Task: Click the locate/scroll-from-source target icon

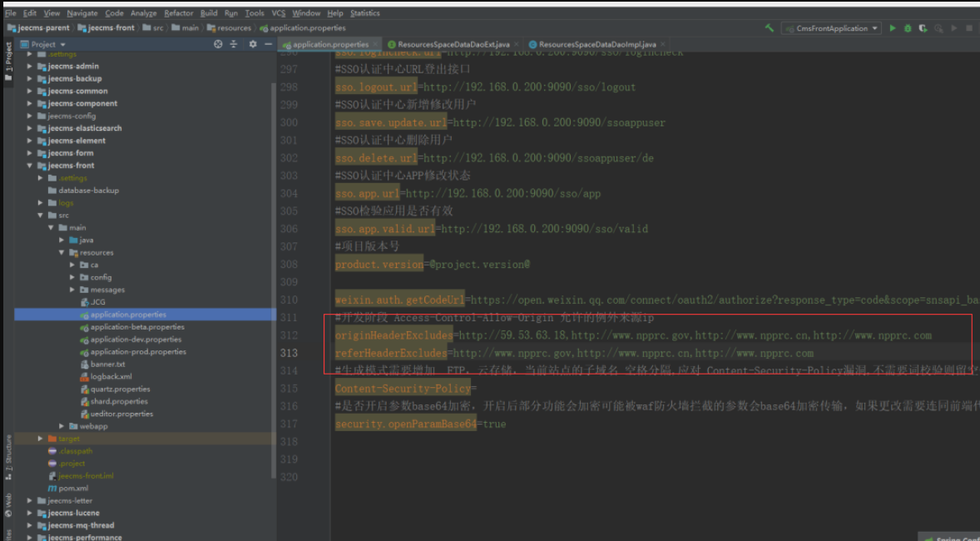Action: click(x=218, y=44)
